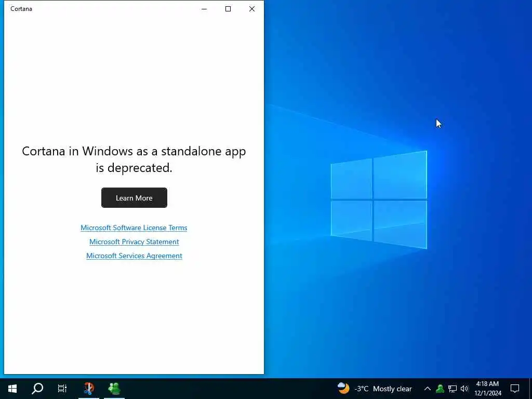This screenshot has width=532, height=399.
Task: Click the Learn More button
Action: click(x=134, y=198)
